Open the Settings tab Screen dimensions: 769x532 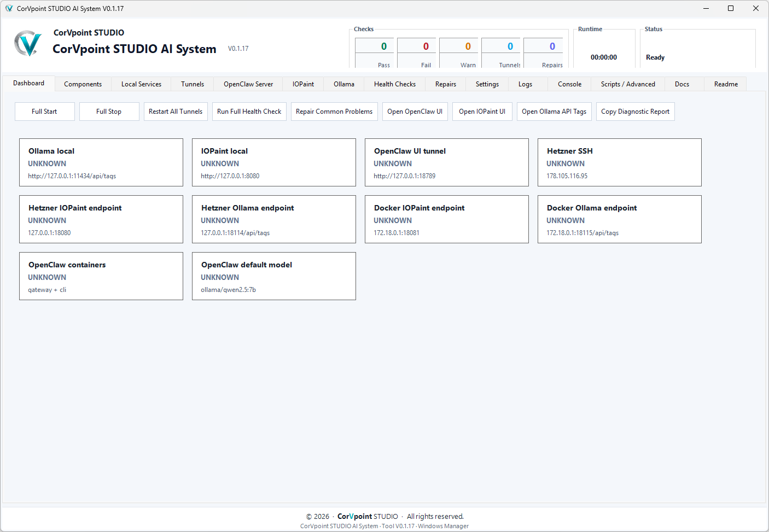487,84
